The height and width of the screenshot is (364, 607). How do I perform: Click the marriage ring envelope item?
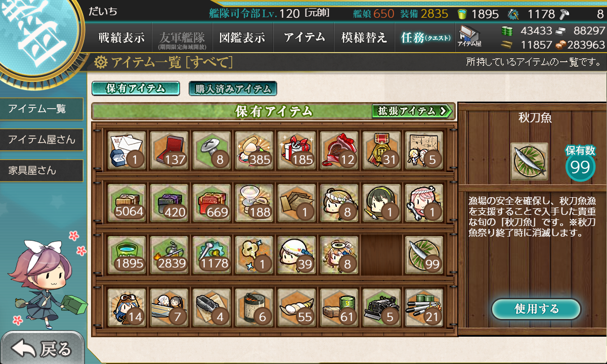[127, 150]
